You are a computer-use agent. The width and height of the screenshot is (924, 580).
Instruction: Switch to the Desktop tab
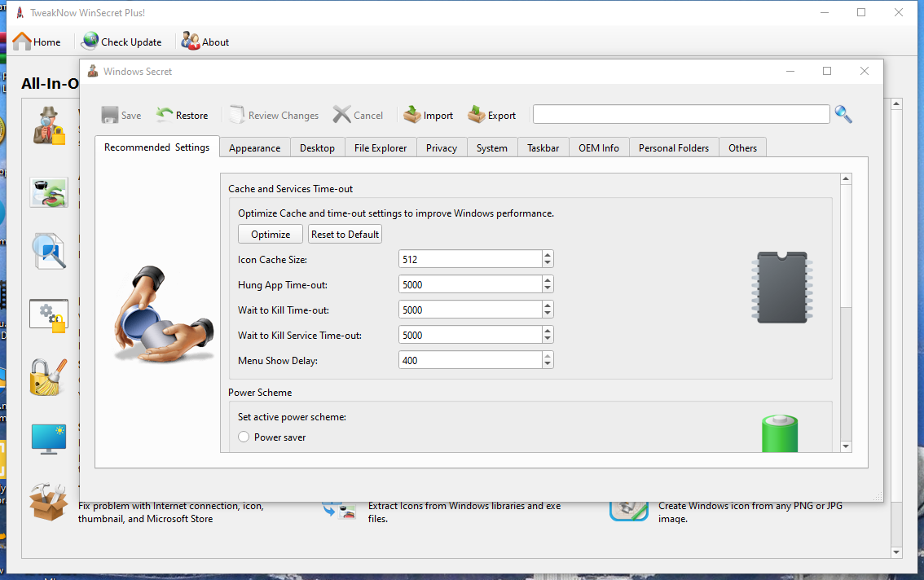tap(317, 148)
